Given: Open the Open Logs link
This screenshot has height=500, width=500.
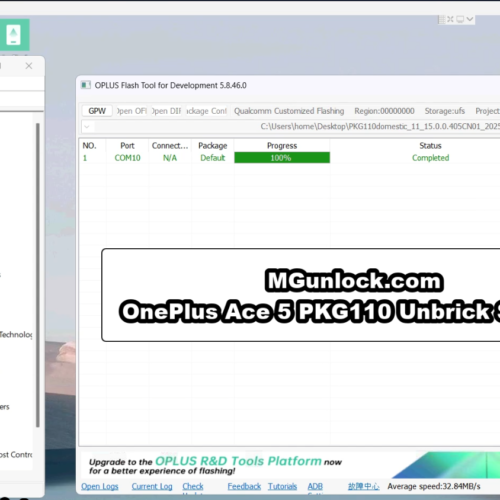Looking at the screenshot, I should [100, 486].
